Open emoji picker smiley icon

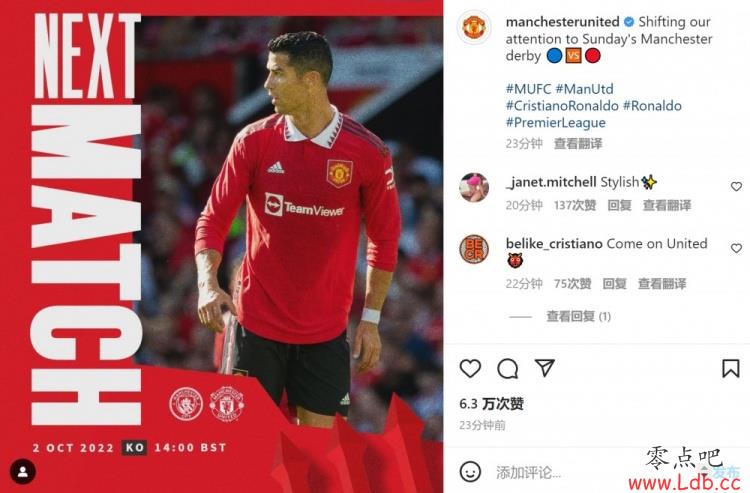[x=470, y=471]
